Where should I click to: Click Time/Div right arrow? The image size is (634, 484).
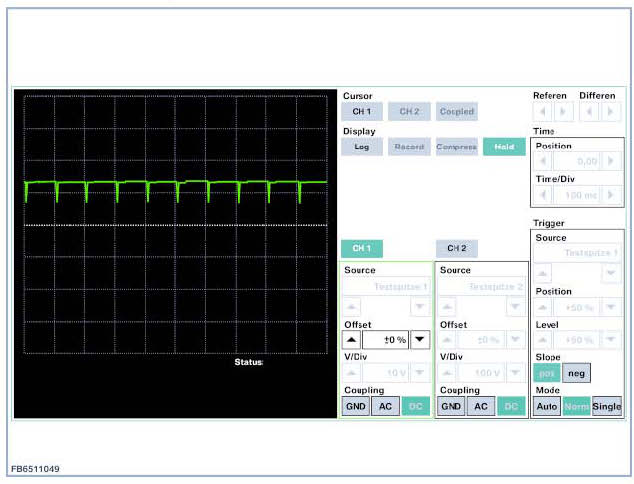pos(611,194)
